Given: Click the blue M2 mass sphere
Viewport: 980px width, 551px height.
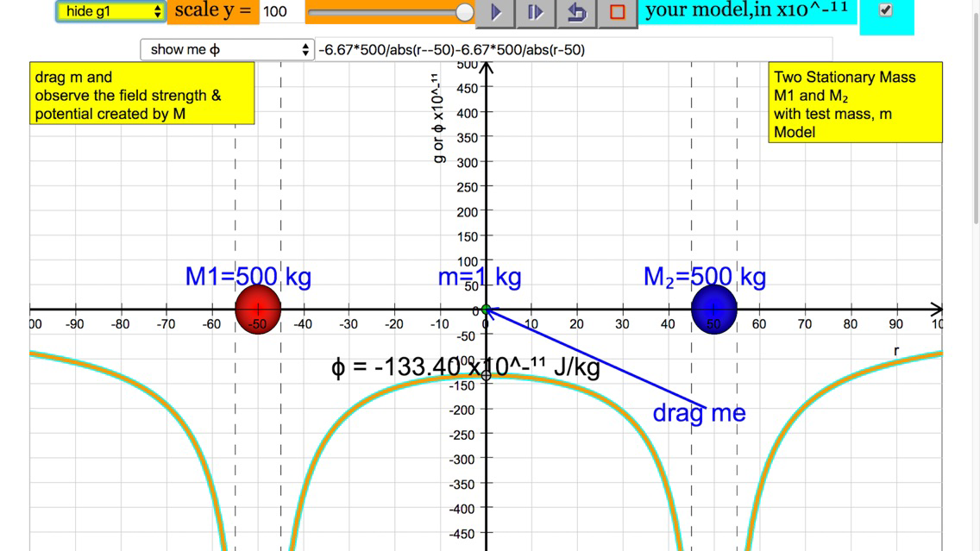Looking at the screenshot, I should coord(713,310).
